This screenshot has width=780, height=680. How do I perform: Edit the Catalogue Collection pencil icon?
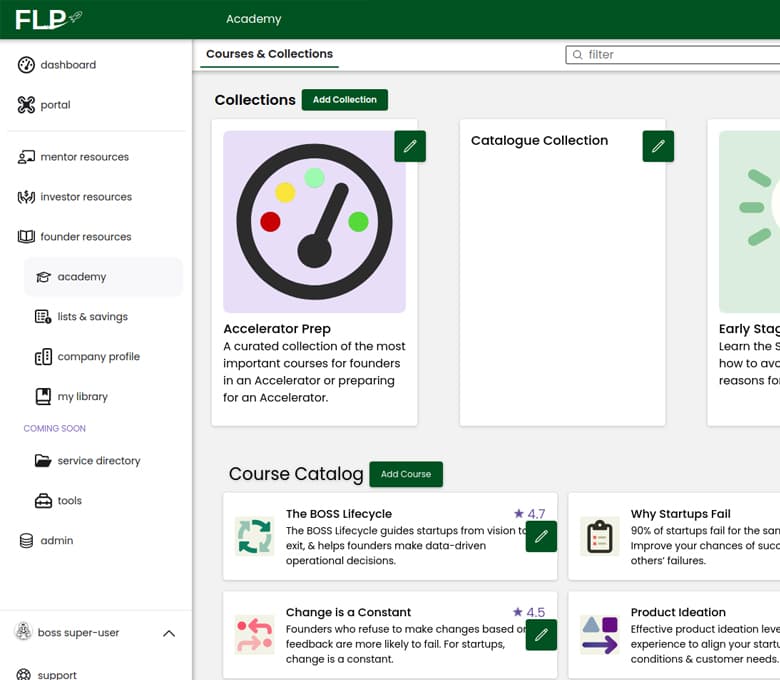658,146
